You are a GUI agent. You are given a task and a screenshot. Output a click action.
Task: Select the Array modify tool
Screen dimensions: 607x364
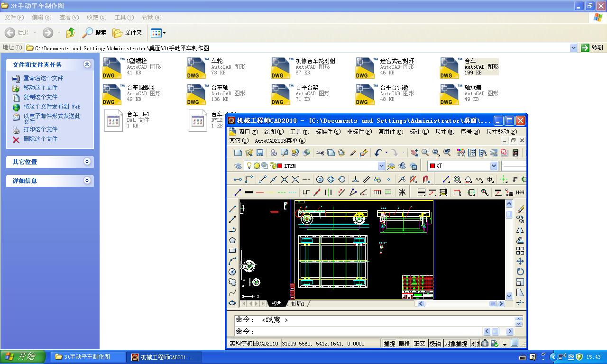point(520,251)
